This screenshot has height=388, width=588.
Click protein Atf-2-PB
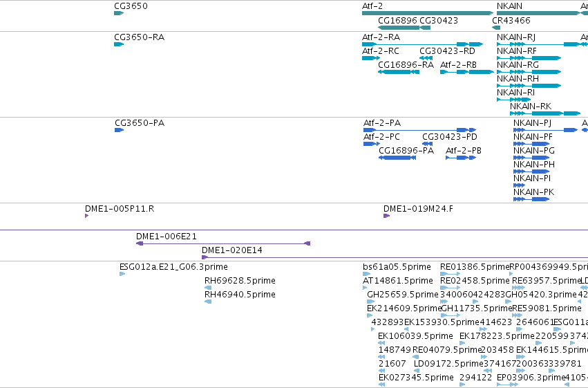[x=464, y=151]
